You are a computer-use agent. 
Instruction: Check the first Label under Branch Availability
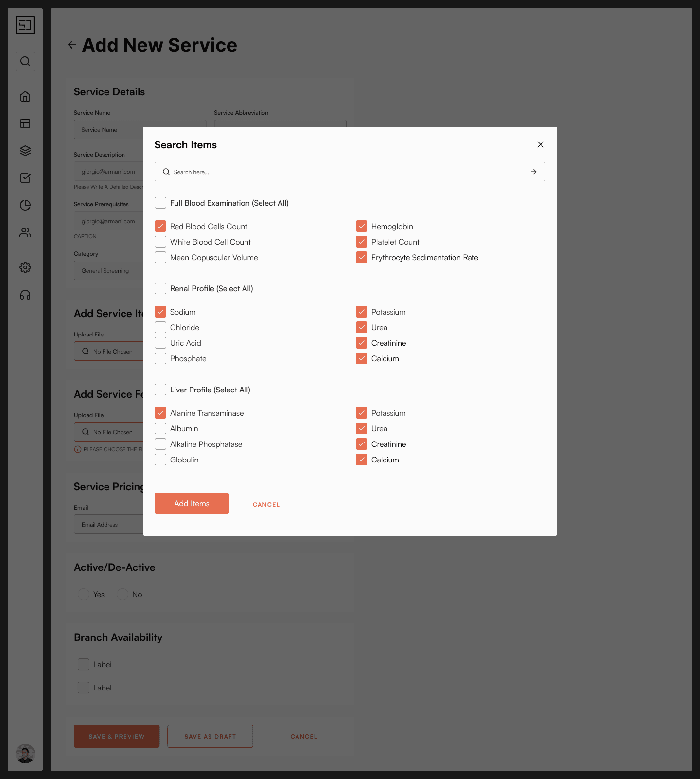click(84, 664)
